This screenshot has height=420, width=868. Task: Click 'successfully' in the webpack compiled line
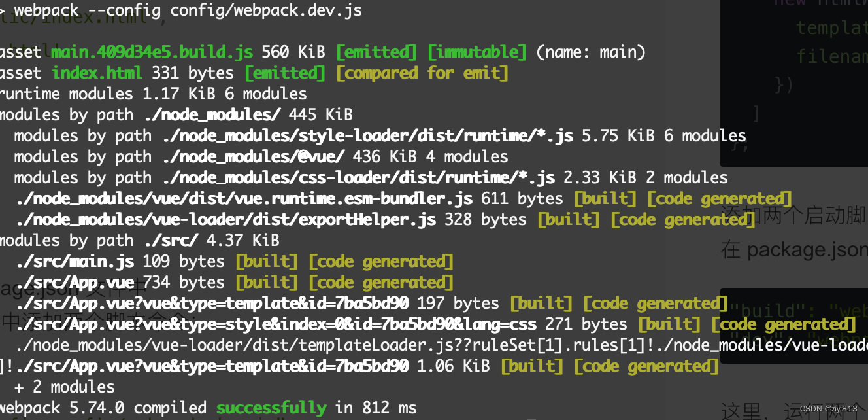[271, 408]
